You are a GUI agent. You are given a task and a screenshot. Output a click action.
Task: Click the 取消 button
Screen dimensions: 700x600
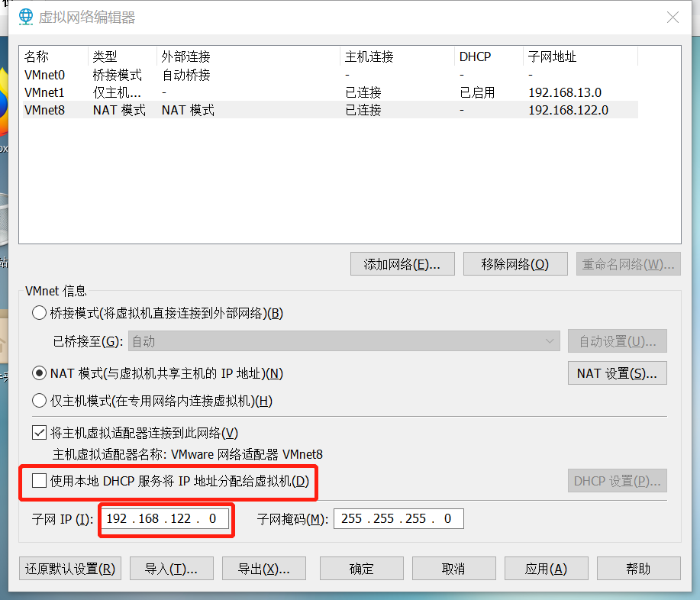(454, 568)
